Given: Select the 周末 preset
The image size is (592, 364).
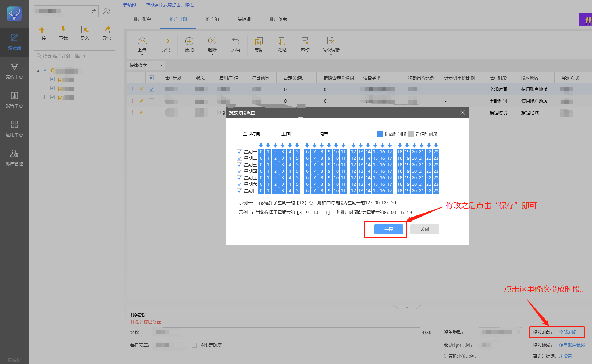Looking at the screenshot, I should pyautogui.click(x=324, y=134).
